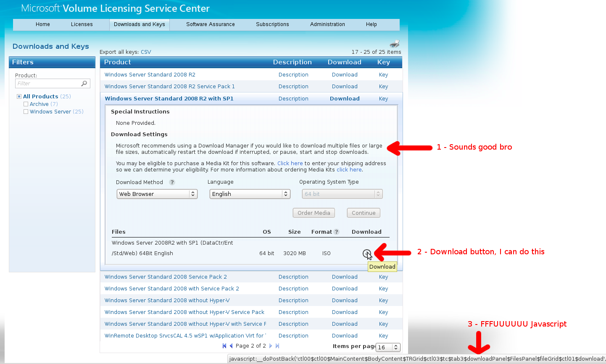Click the Windows Server filter label
Screen dimensions: 606x364
point(50,112)
